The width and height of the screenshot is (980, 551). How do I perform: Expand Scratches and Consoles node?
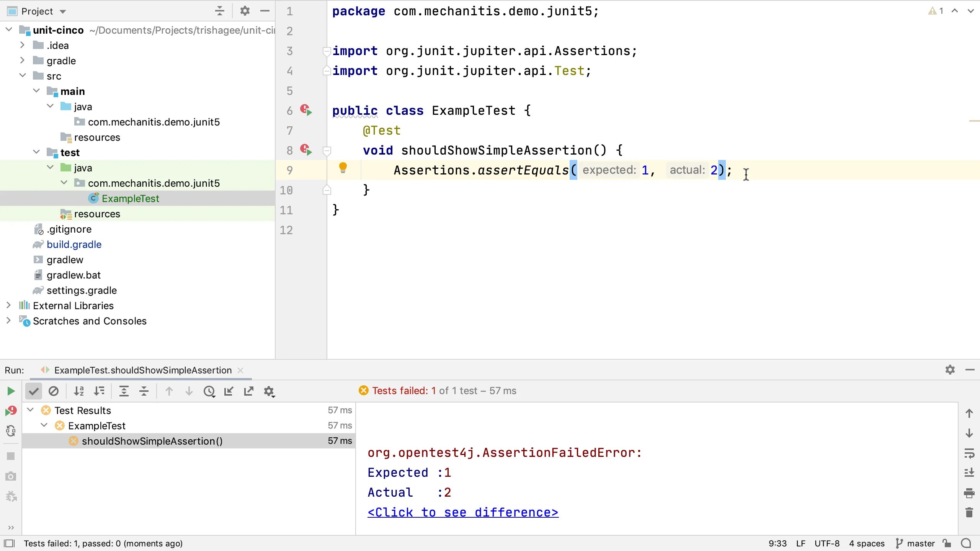click(8, 320)
